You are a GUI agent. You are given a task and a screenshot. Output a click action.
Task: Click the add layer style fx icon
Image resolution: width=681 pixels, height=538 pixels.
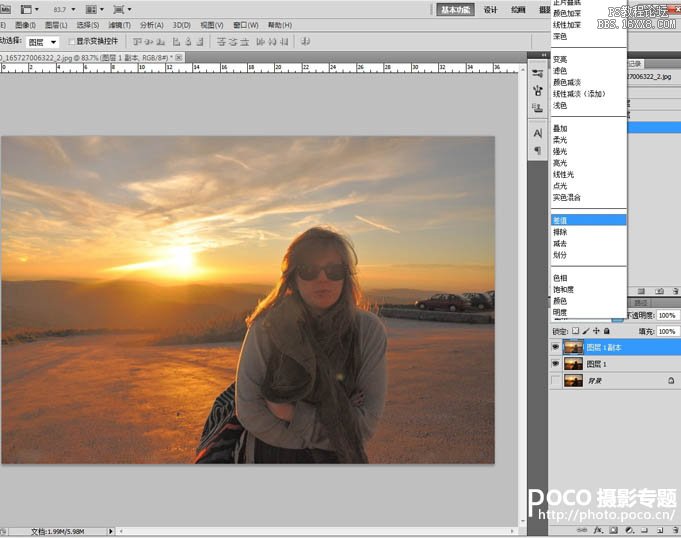click(x=598, y=530)
